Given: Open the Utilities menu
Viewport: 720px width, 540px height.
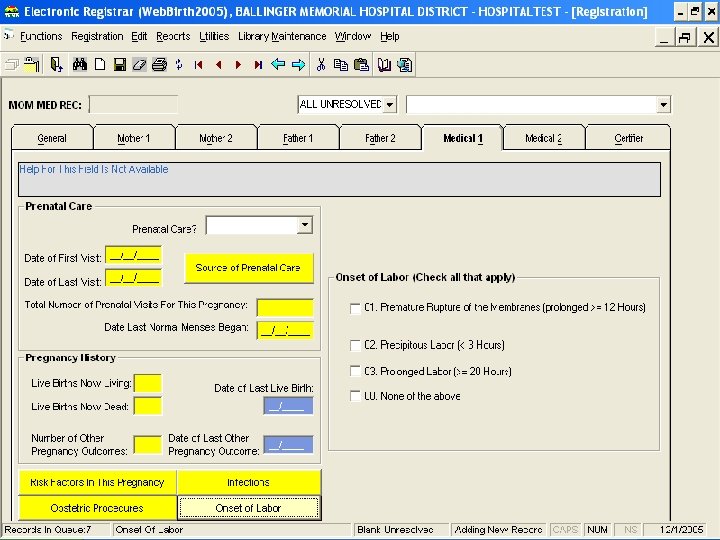Looking at the screenshot, I should click(x=214, y=36).
